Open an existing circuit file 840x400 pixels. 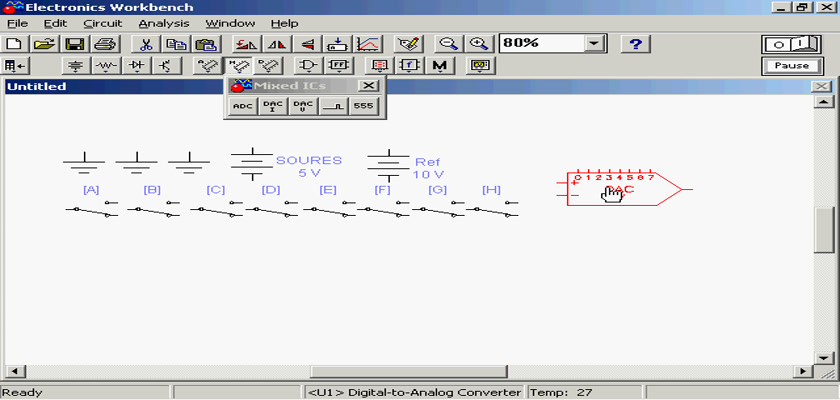click(x=45, y=43)
